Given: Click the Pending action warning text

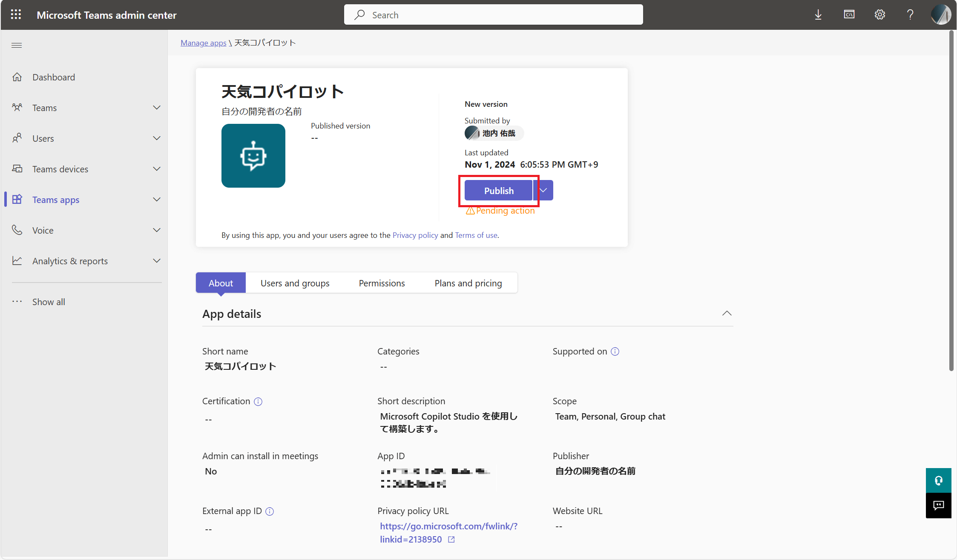Looking at the screenshot, I should point(505,211).
